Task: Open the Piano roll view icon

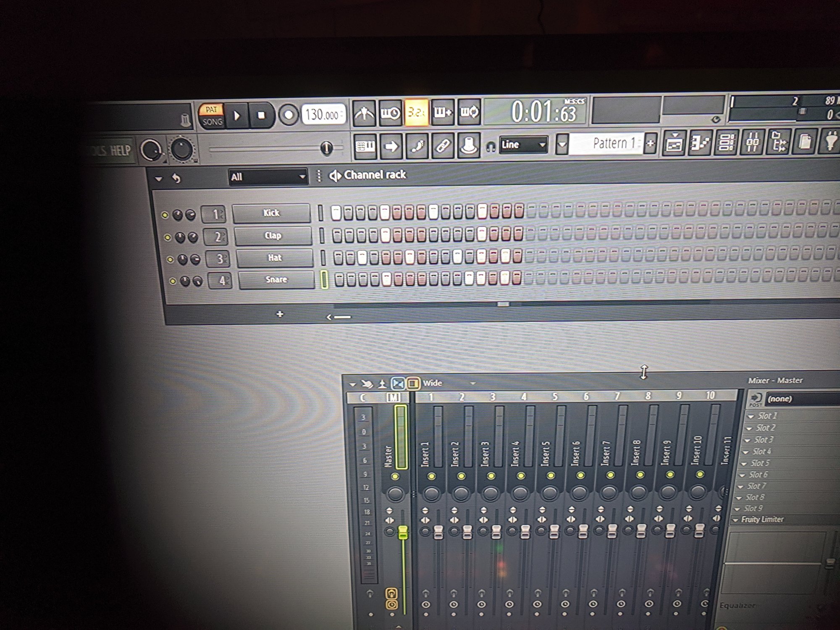Action: (700, 143)
